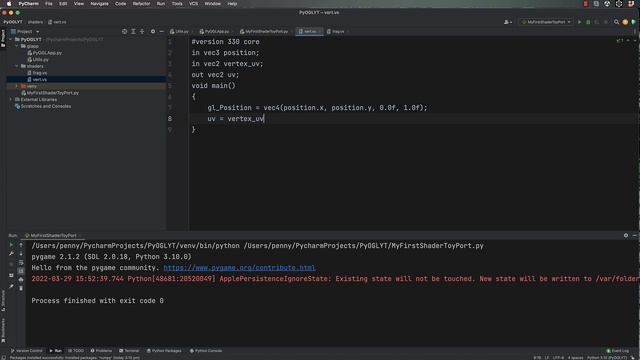
Task: Open Run panel settings gear at right
Action: click(626, 236)
